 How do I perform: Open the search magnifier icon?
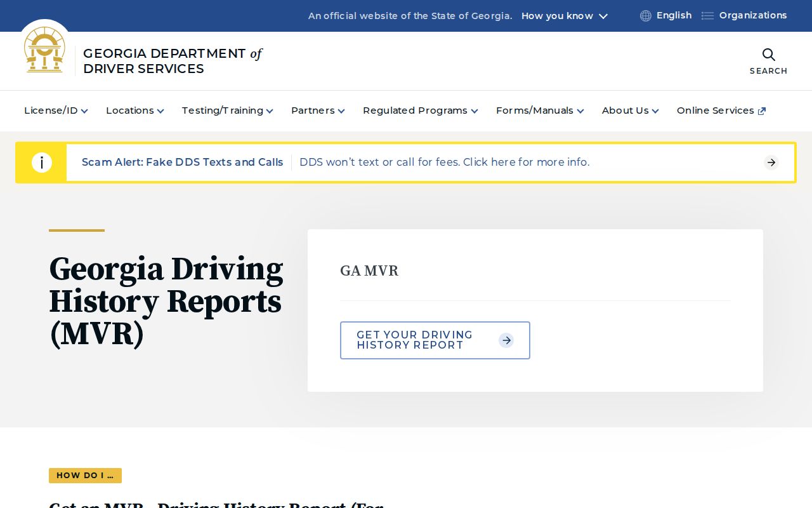pyautogui.click(x=768, y=55)
